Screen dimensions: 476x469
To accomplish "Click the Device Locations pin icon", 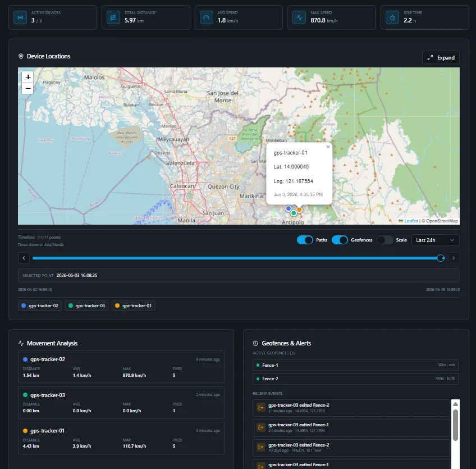I will point(21,56).
